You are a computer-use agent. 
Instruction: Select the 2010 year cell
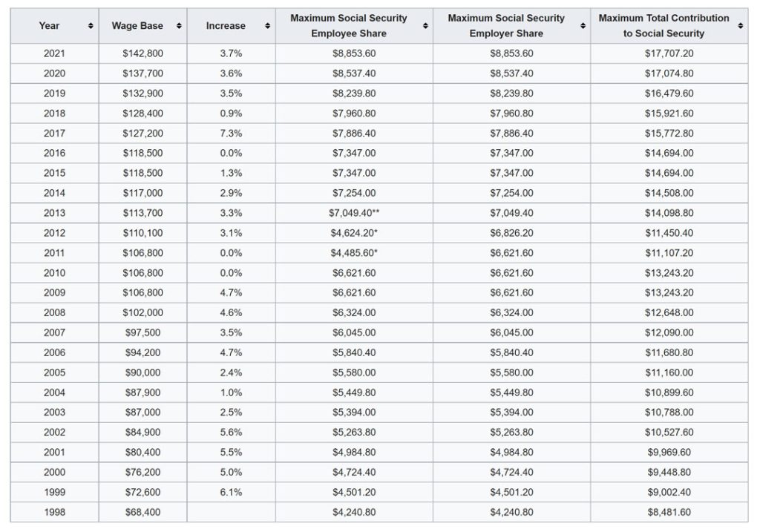coord(54,273)
